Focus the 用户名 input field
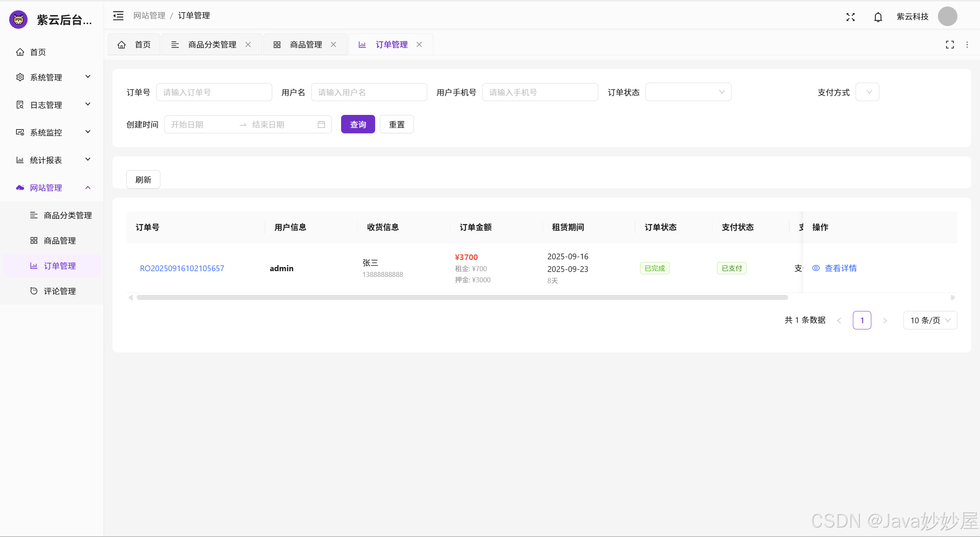 pyautogui.click(x=369, y=92)
